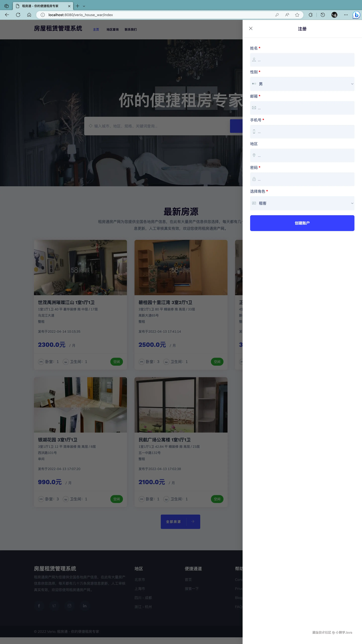Open the read aloud icon
This screenshot has height=644, width=362.
coord(287,15)
